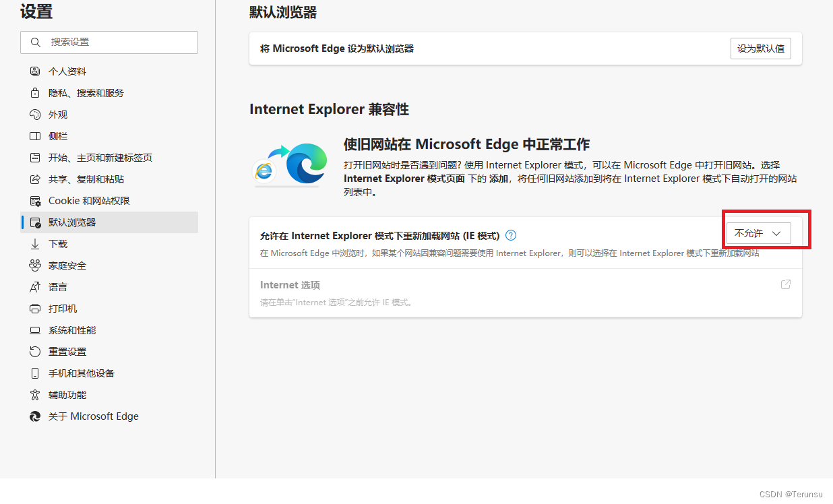
Task: Click the icon for 开始、主页和新建标签页
Action: click(35, 158)
